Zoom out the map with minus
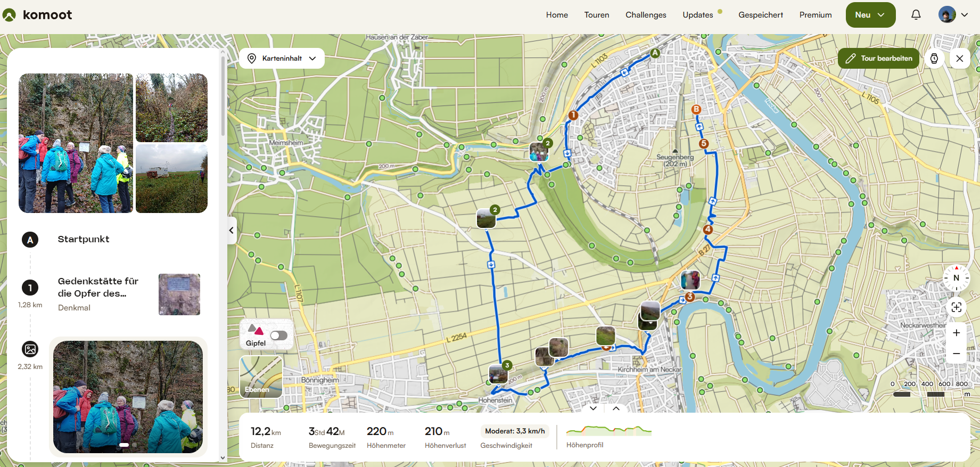 coord(957,354)
